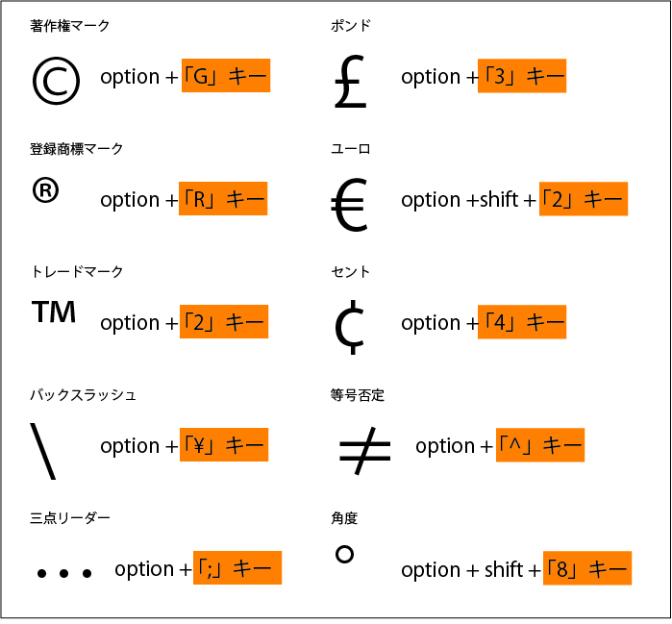
Task: Click the degree ° symbol
Action: point(344,555)
